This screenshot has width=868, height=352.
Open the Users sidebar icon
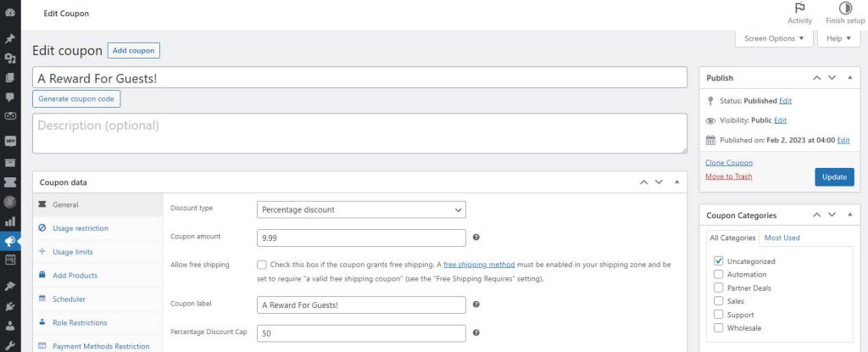click(10, 325)
